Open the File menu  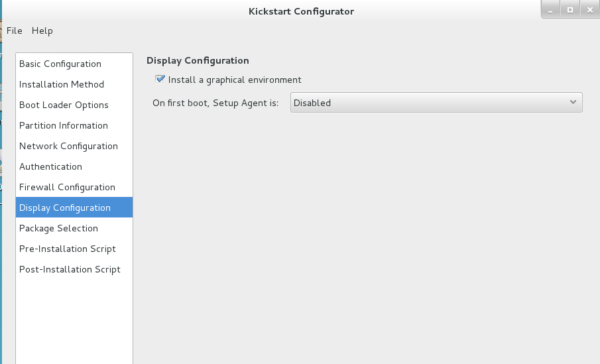(14, 30)
